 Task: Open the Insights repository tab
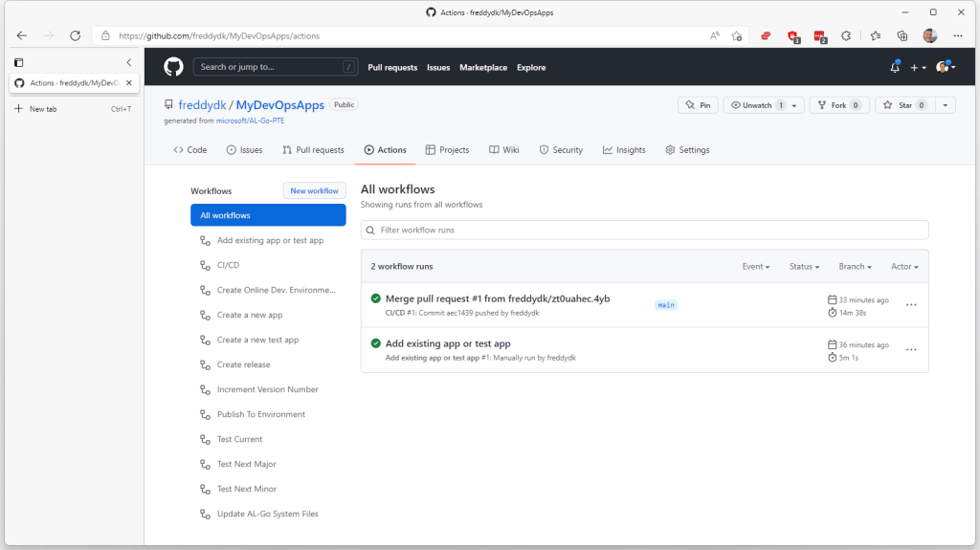tap(624, 150)
